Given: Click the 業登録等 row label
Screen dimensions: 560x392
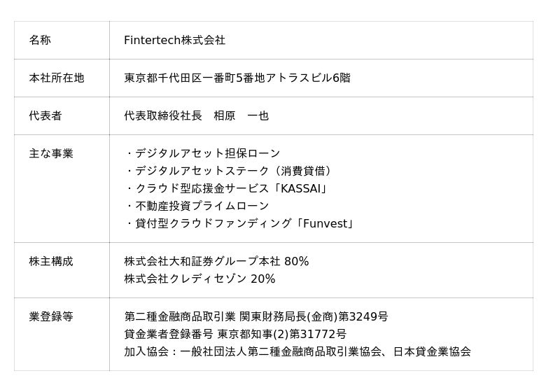Looking at the screenshot, I should point(51,317).
